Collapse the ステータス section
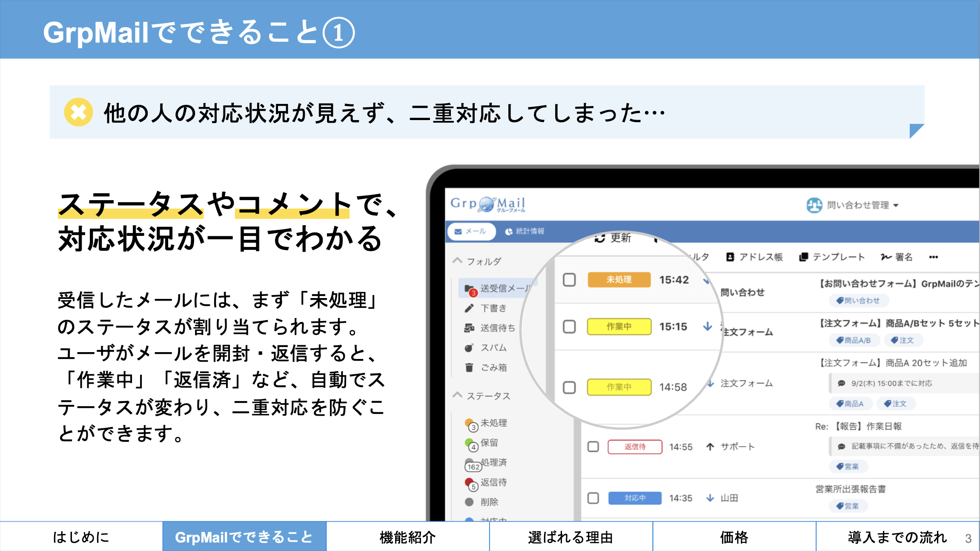The width and height of the screenshot is (980, 551). [481, 396]
